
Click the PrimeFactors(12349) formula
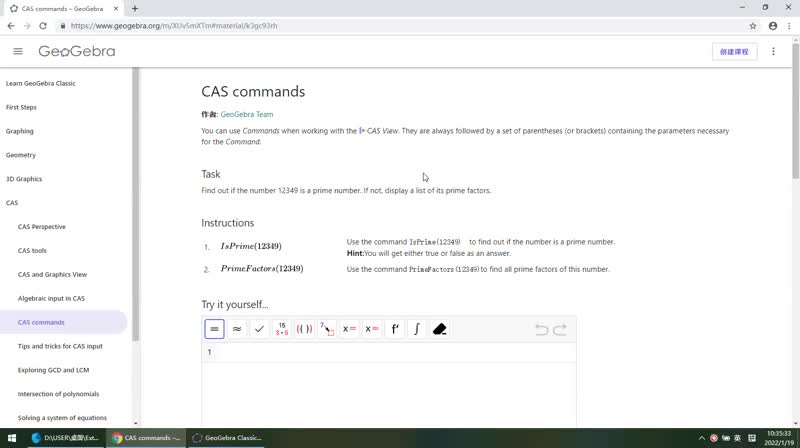click(262, 268)
